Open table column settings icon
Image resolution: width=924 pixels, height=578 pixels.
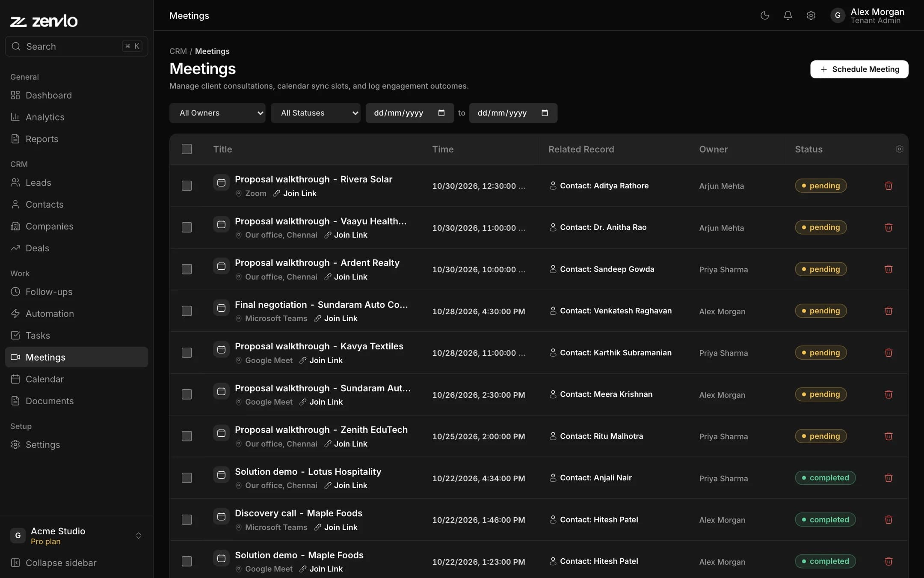[x=899, y=149]
